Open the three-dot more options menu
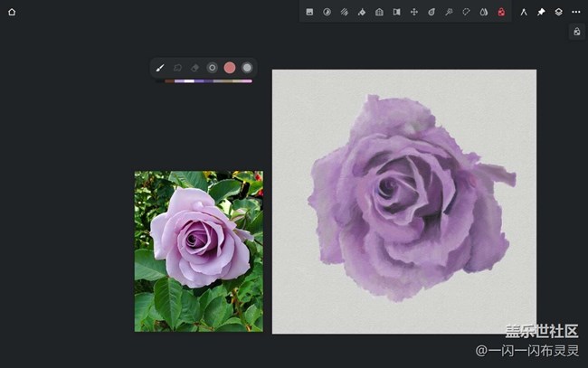Viewport: 588px width, 368px height. click(x=576, y=12)
